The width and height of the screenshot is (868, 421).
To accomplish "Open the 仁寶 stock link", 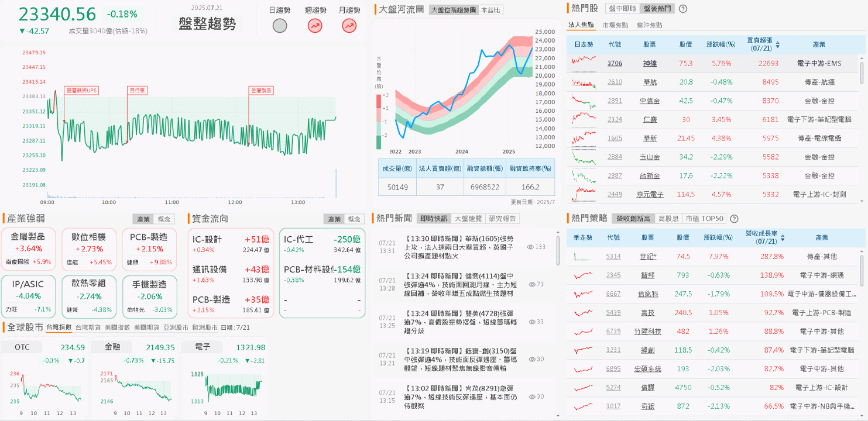I will pos(650,119).
